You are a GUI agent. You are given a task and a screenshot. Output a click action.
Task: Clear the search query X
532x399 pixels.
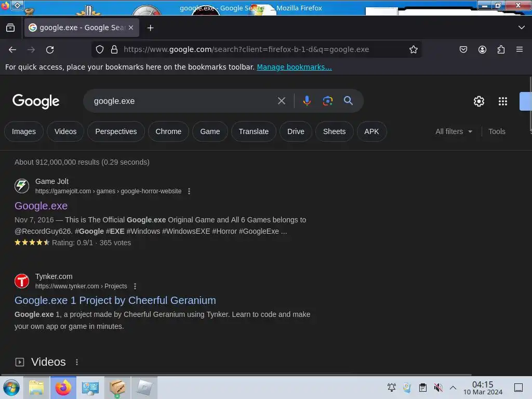[x=282, y=101]
